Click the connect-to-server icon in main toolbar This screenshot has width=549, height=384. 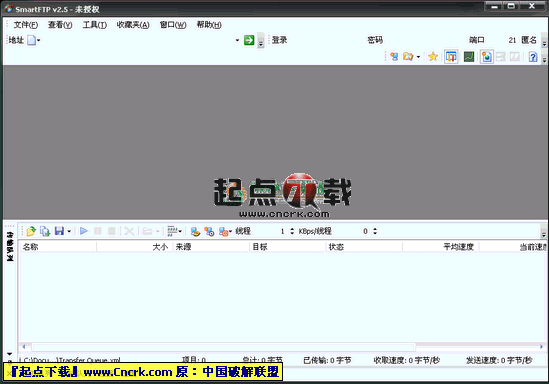(x=394, y=56)
